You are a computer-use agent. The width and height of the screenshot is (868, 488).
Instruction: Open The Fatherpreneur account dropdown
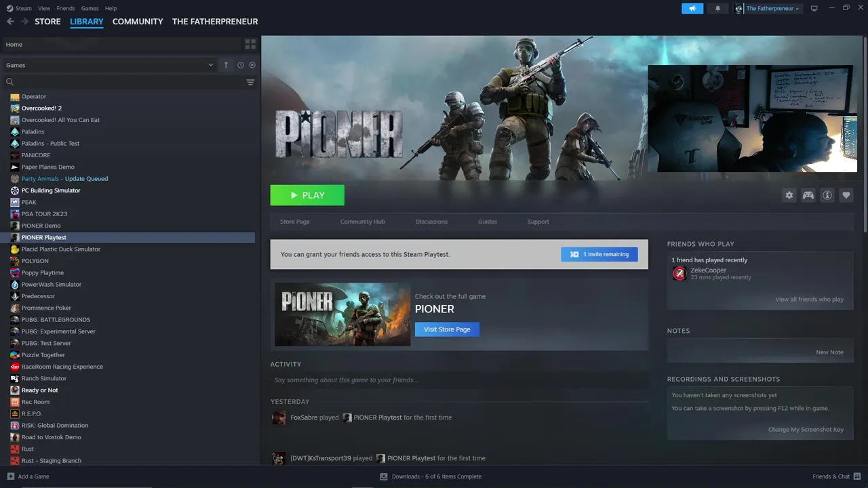(x=767, y=9)
